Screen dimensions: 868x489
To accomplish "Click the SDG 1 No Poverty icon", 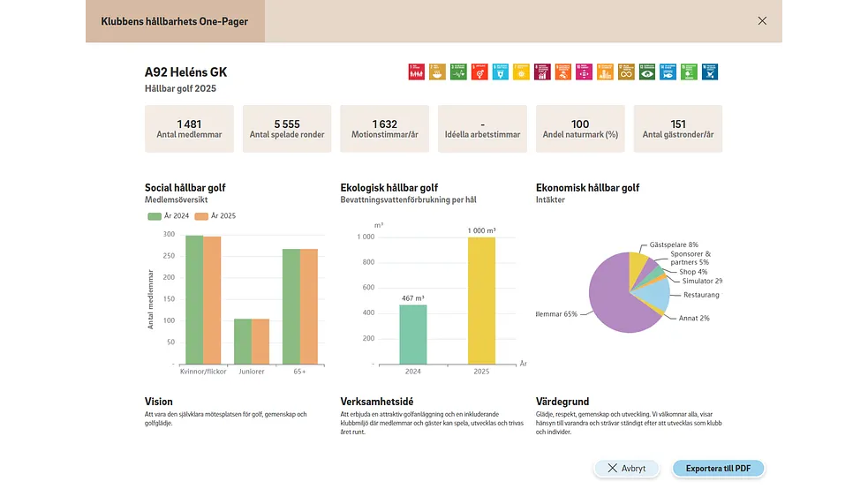I will click(416, 71).
